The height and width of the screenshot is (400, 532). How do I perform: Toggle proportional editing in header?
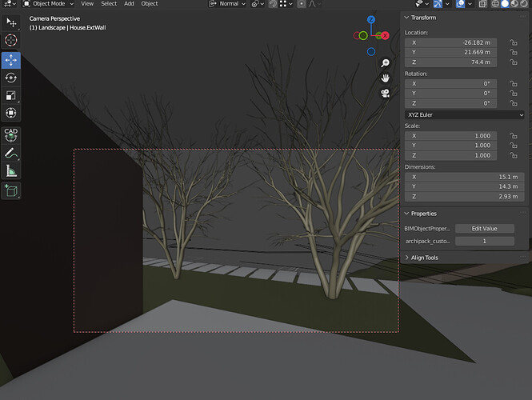(302, 4)
